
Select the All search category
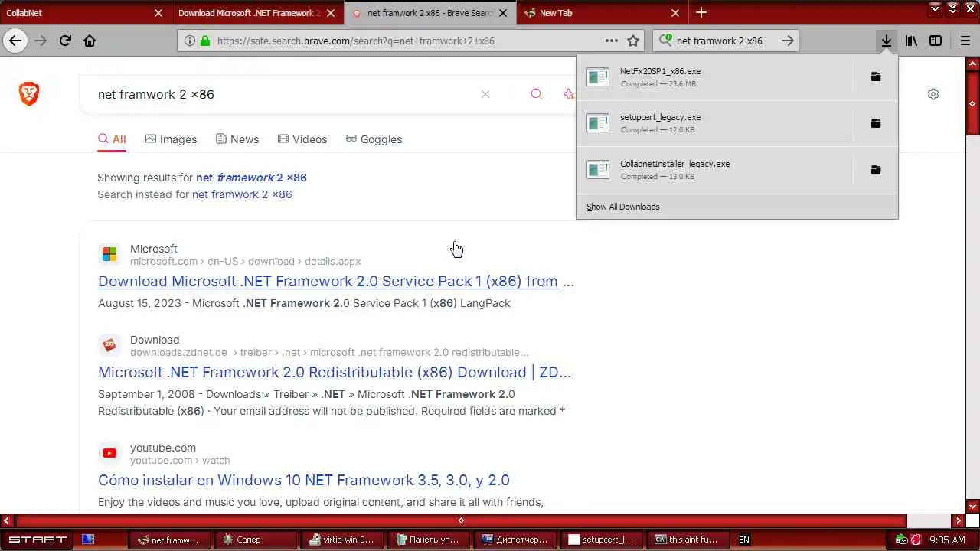tap(112, 139)
